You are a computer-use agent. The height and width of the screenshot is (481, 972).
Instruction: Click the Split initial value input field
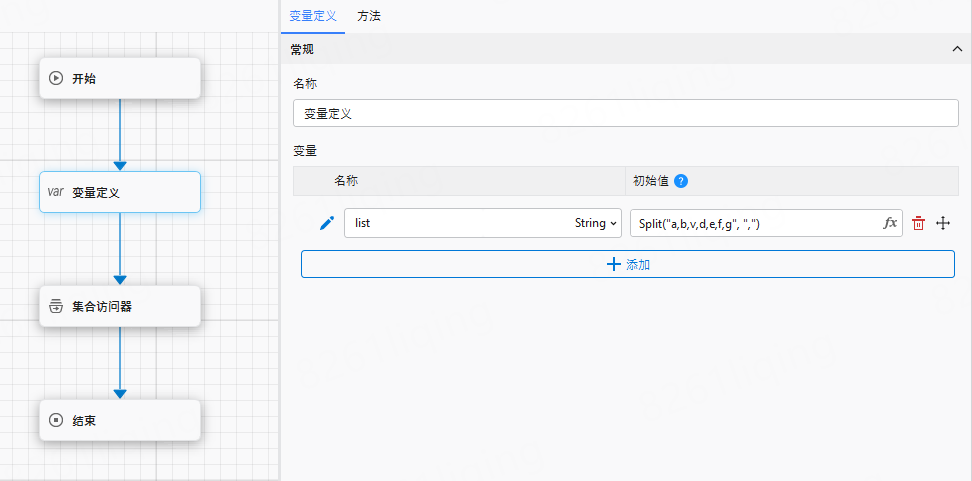point(755,223)
